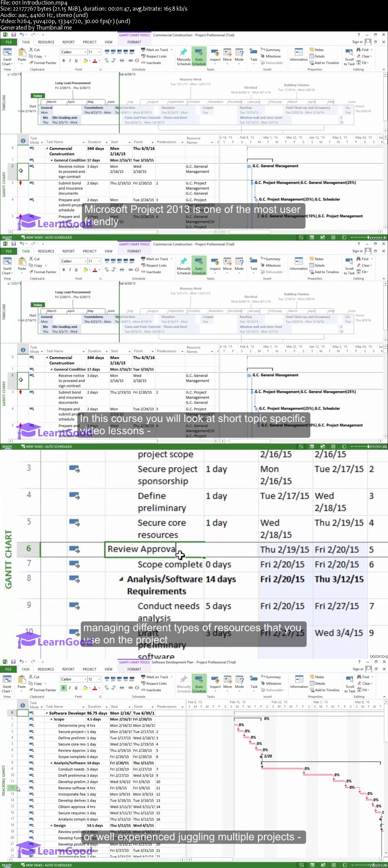Click Save icon in first frame (00:00:21) title bar
388x868 pixels.
13,34
